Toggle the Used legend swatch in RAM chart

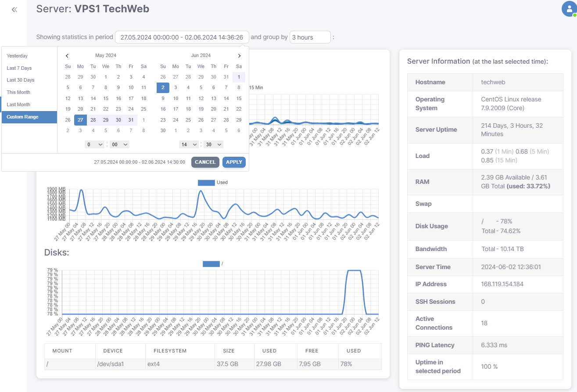point(206,182)
